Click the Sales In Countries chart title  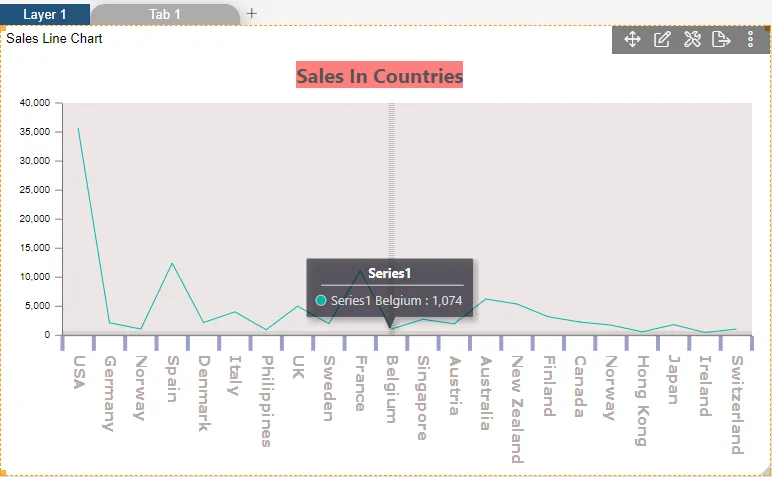(379, 75)
